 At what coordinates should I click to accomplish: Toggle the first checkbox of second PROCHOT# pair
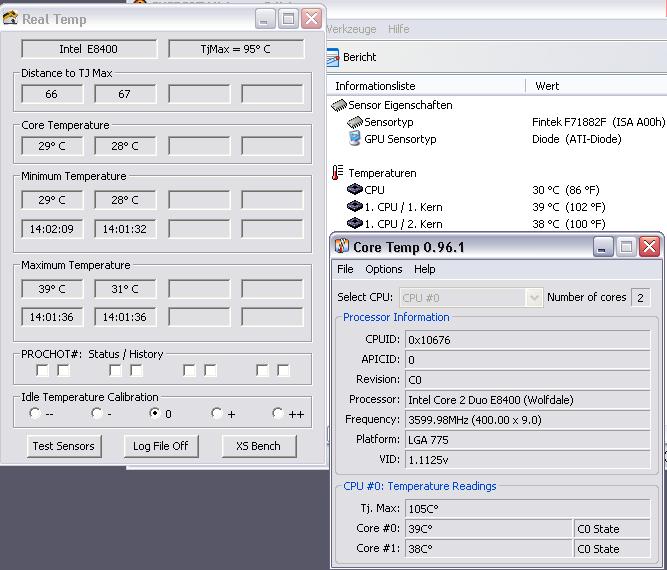(115, 370)
